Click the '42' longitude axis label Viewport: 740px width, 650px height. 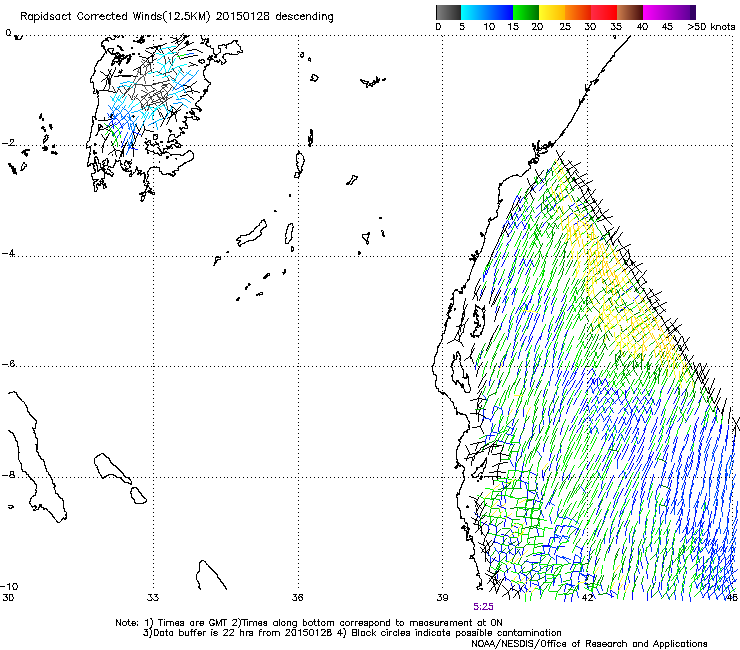pos(587,598)
